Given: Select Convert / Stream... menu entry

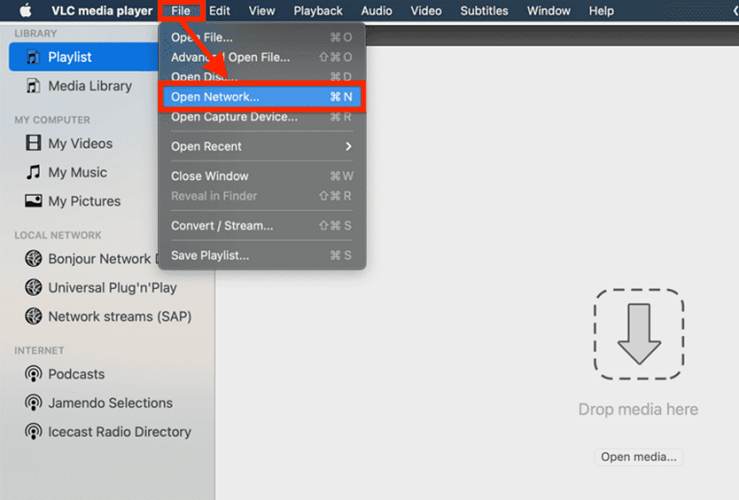Looking at the screenshot, I should tap(222, 226).
